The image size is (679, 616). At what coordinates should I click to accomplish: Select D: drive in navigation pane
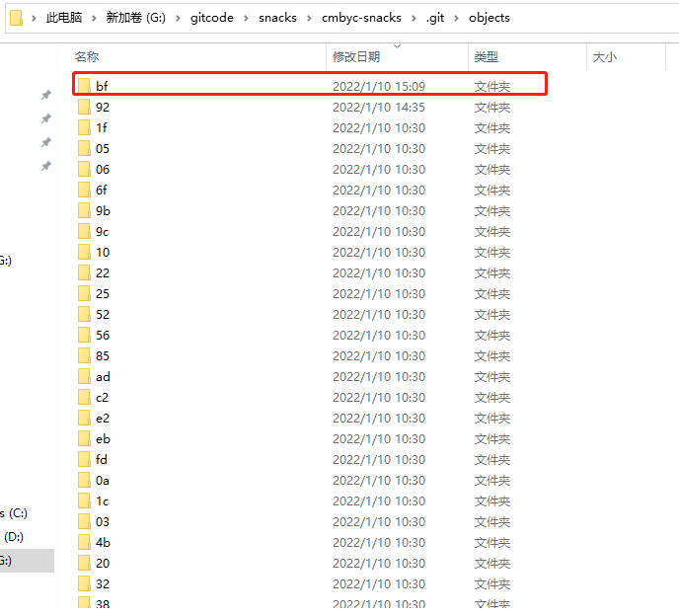[x=13, y=537]
